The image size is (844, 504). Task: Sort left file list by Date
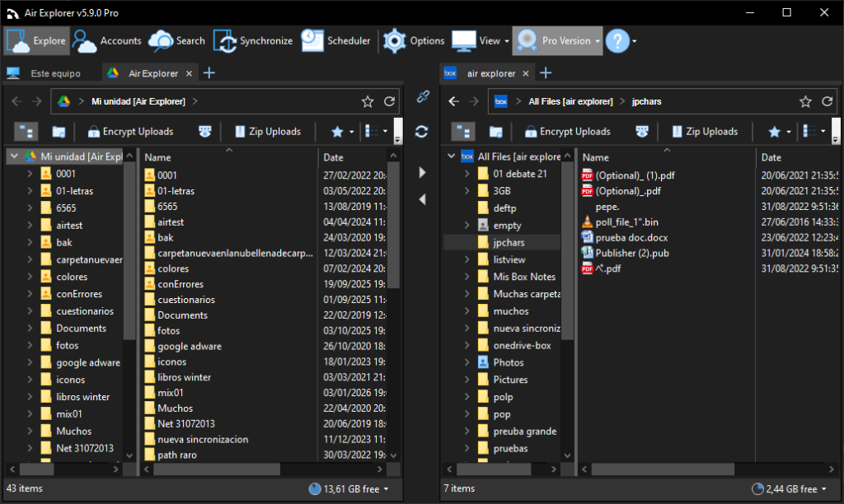(353, 157)
